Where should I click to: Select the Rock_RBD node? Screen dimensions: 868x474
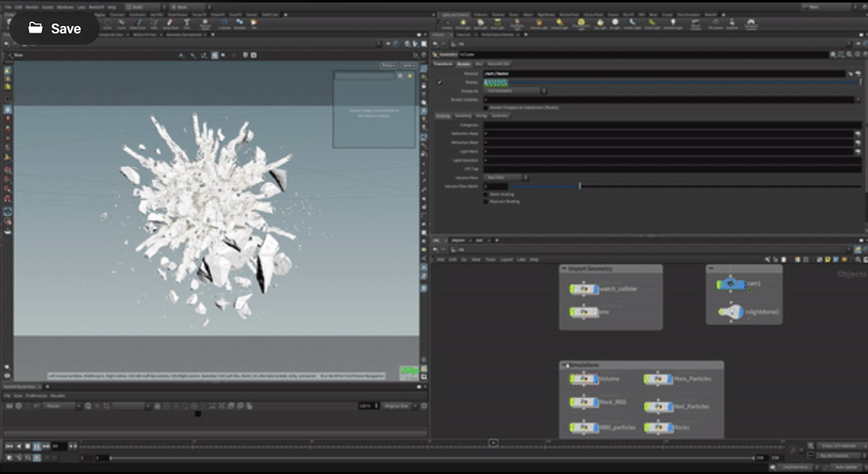tap(584, 403)
